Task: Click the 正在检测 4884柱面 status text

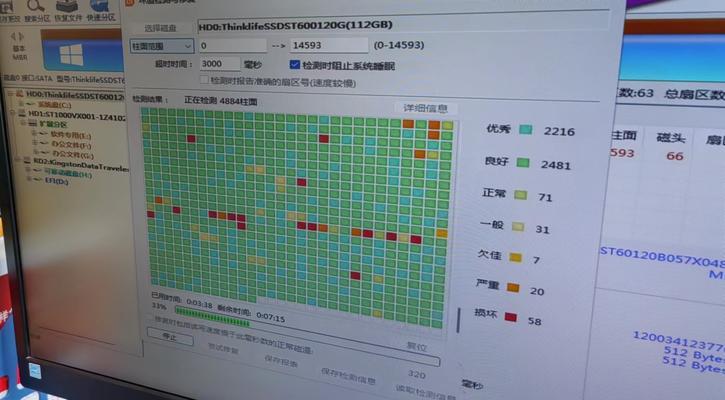Action: tap(221, 101)
